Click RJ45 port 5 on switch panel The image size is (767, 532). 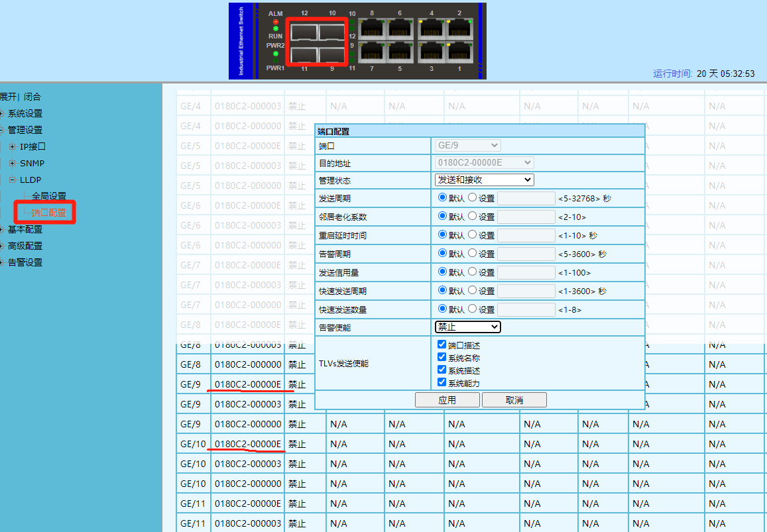tap(400, 52)
